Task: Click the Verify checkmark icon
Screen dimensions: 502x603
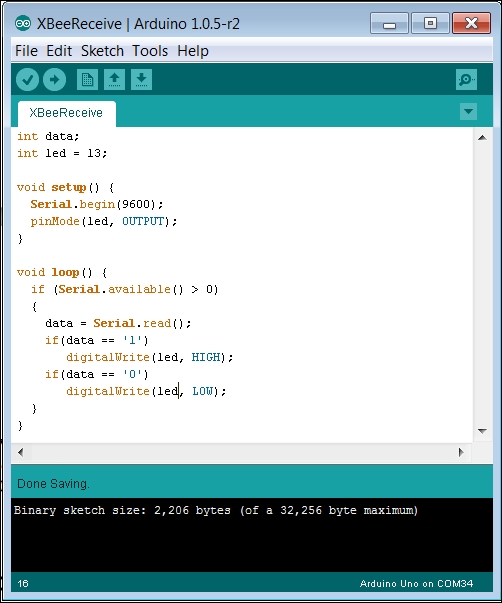Action: 27,80
